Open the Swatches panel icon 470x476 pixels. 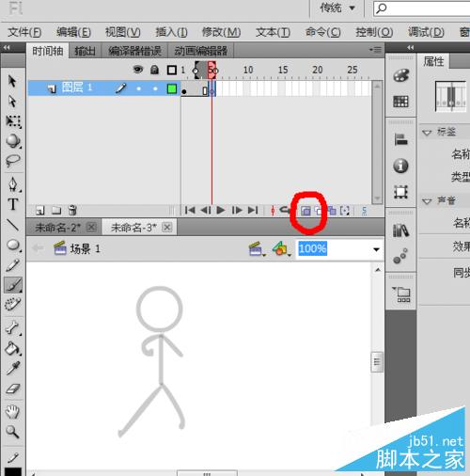click(400, 102)
